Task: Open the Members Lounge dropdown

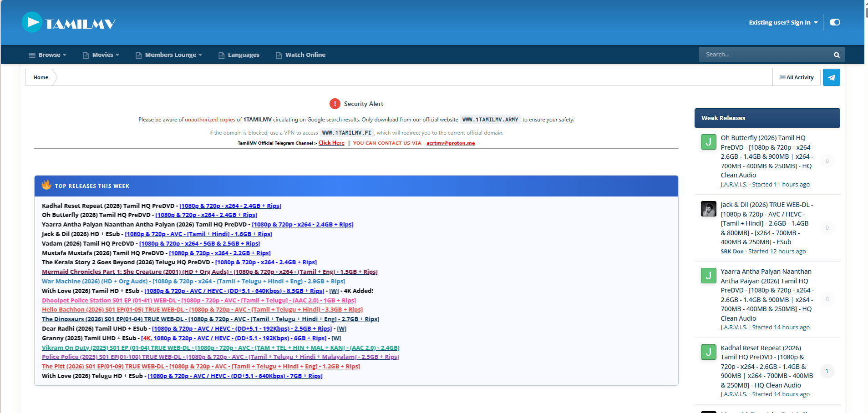Action: (169, 55)
